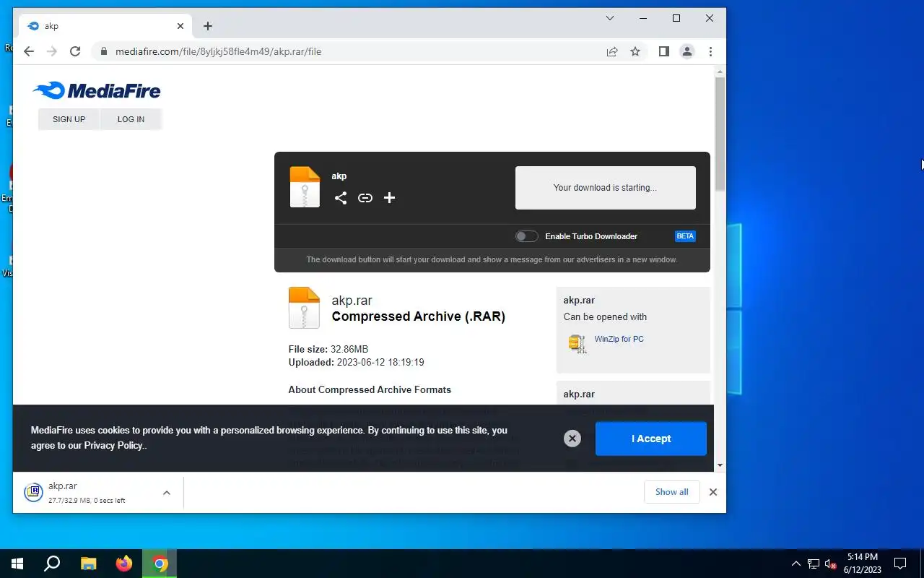Open the Privacy Policy link
Screen dimensions: 924x578
(113, 446)
